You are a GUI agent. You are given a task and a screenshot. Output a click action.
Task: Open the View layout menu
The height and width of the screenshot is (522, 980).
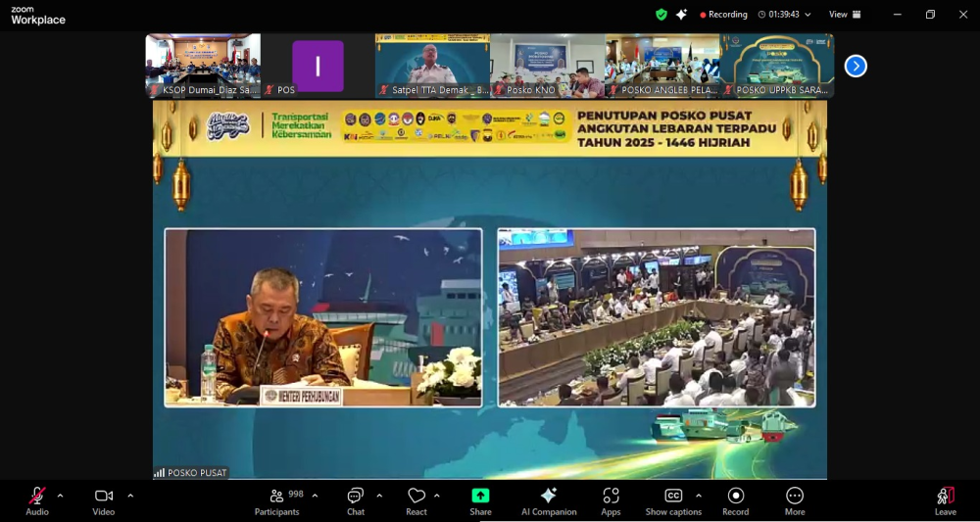[x=845, y=15]
